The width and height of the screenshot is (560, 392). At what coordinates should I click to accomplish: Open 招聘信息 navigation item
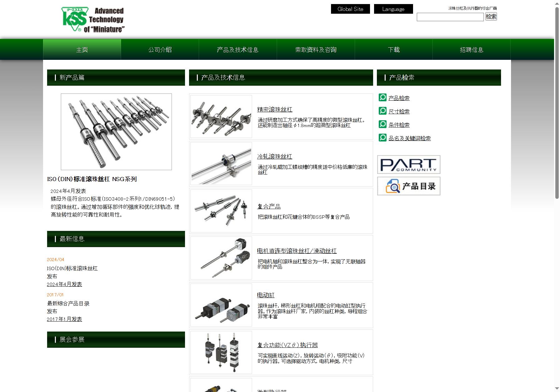[471, 50]
